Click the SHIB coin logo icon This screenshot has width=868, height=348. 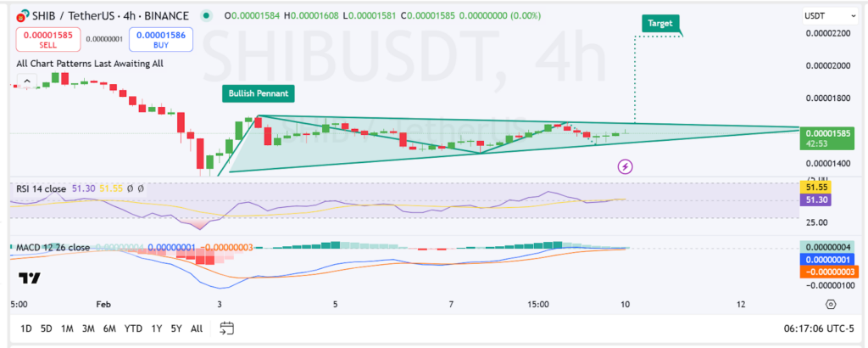[x=23, y=15]
